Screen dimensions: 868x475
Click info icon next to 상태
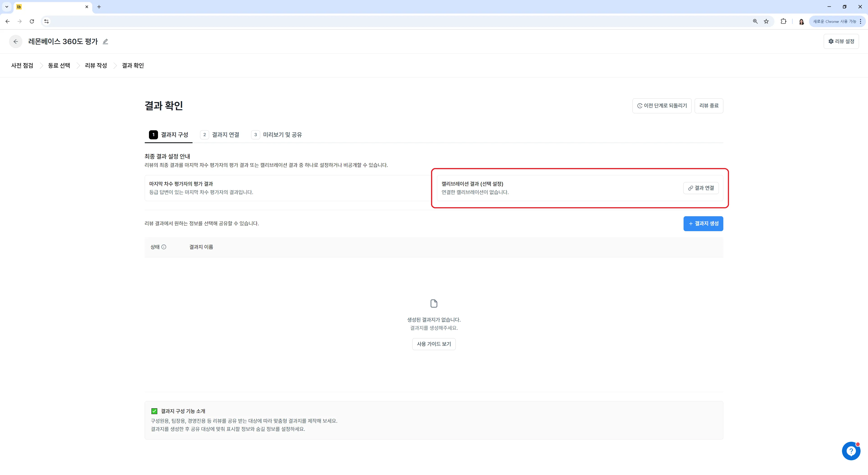(164, 247)
